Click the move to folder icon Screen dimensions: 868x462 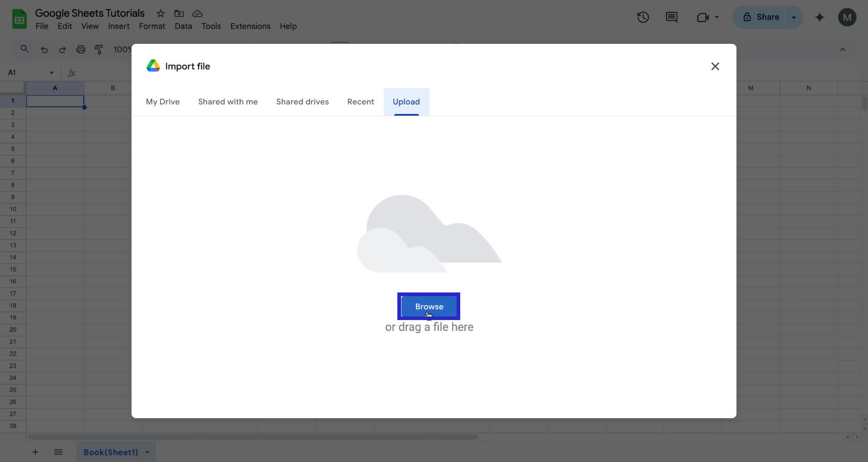pos(179,14)
